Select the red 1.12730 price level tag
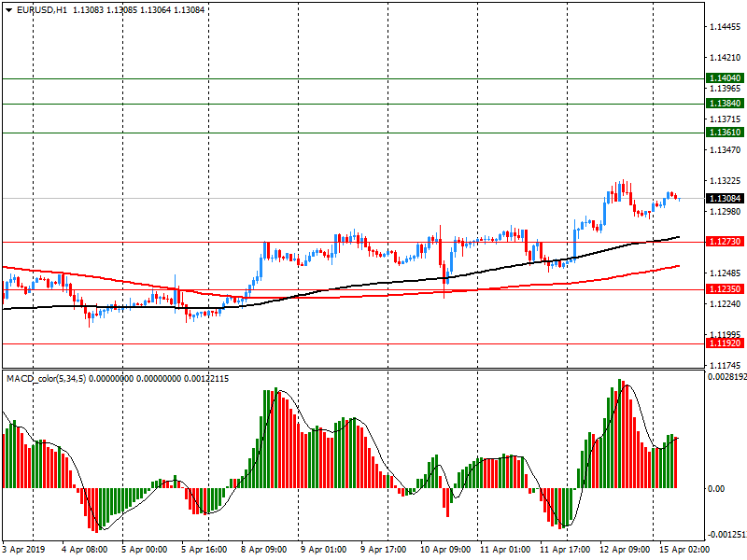 (725, 242)
